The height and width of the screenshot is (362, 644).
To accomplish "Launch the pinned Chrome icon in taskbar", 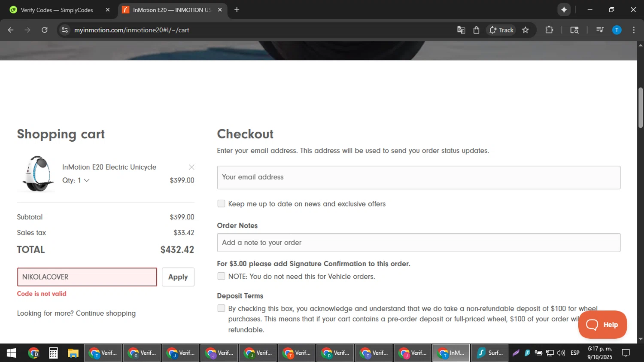I will pos(33,353).
